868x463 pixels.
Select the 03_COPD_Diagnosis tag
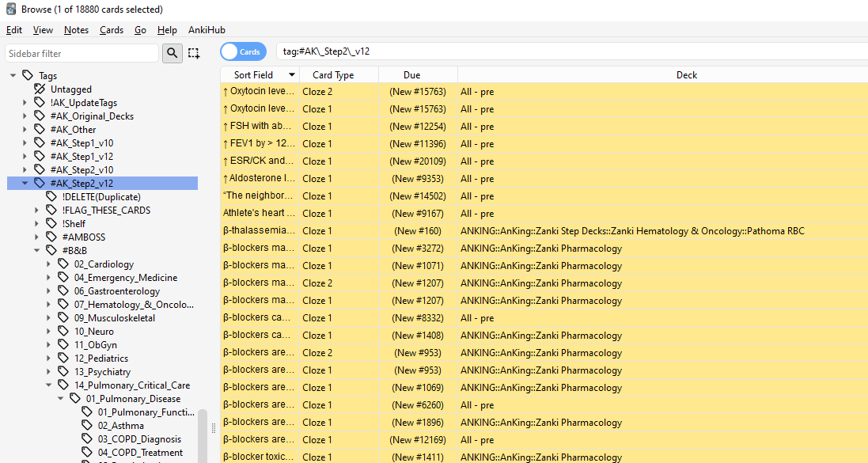[139, 439]
